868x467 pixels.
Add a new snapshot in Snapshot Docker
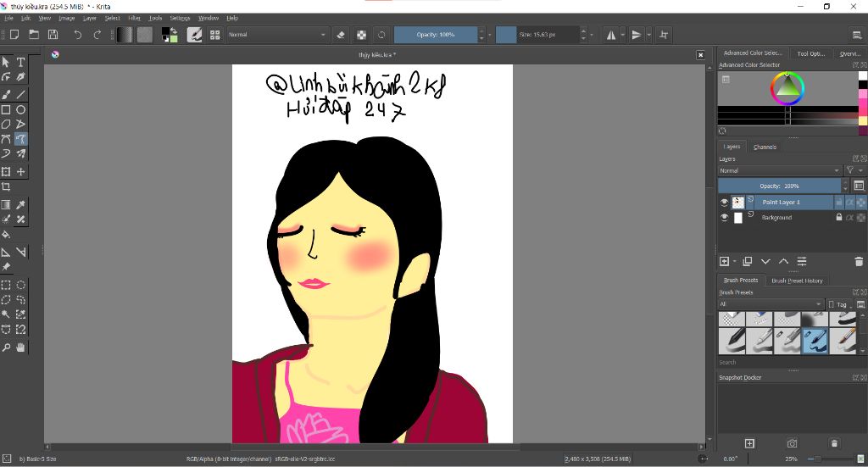click(x=749, y=443)
